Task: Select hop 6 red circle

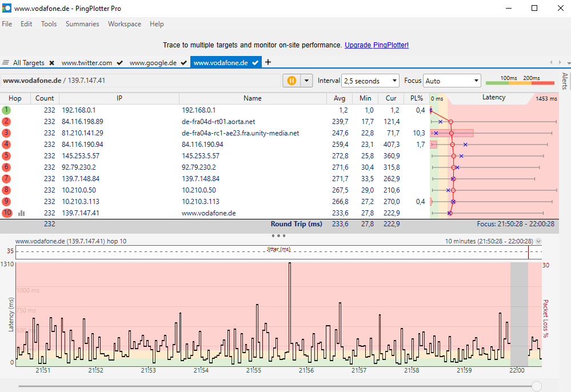Action: [x=6, y=167]
